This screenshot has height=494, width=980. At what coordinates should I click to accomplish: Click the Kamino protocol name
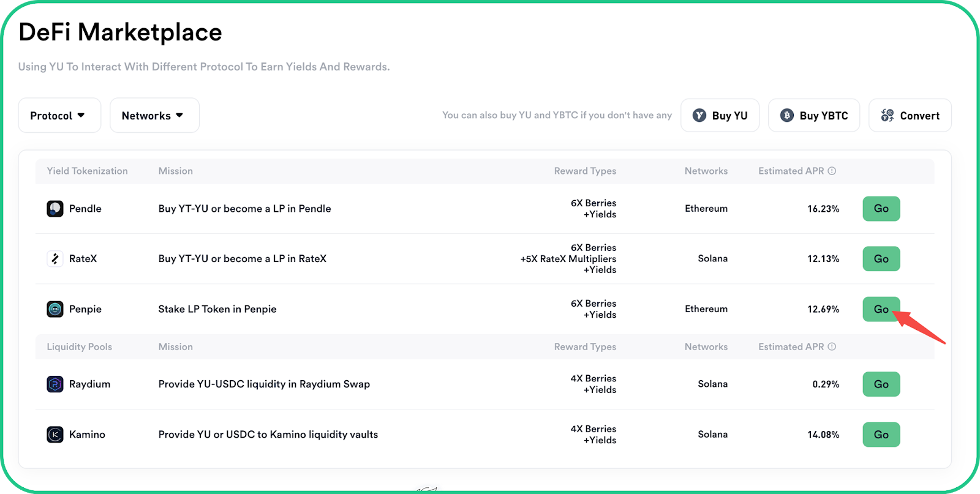click(x=87, y=435)
